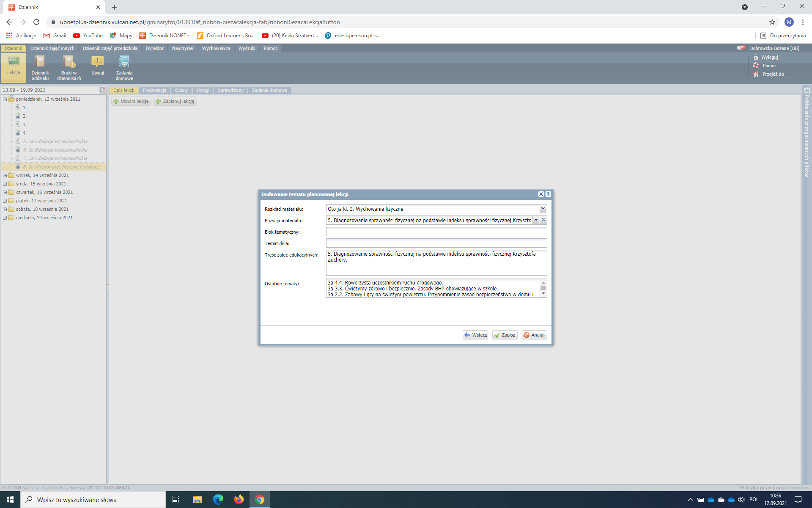Image resolution: width=812 pixels, height=508 pixels.
Task: Expand the Rozkład materiału dropdown
Action: click(x=543, y=209)
